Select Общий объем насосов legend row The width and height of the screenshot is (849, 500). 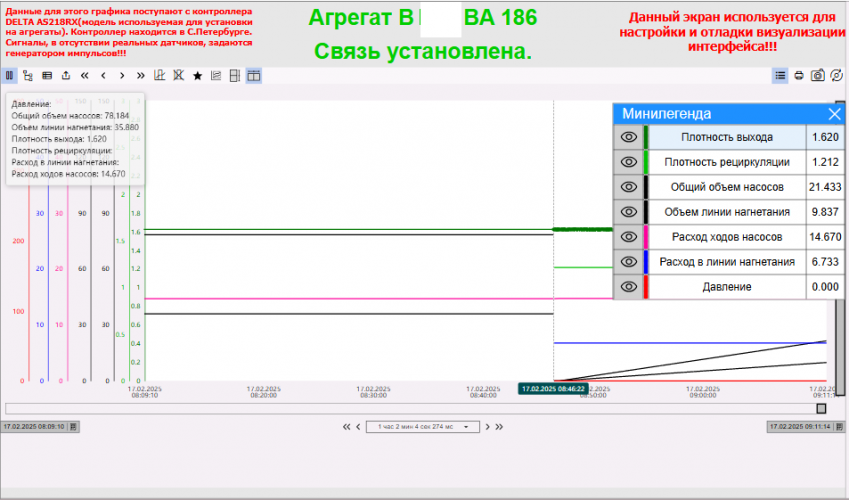click(726, 187)
